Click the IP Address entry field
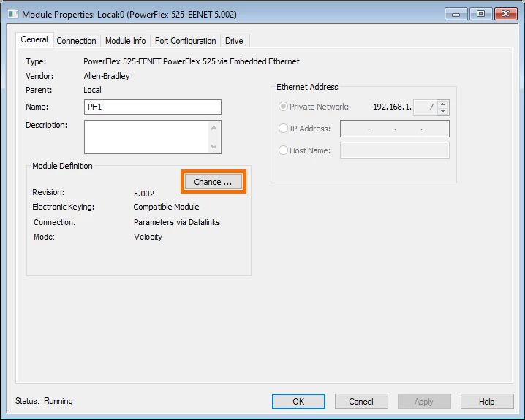The image size is (525, 420). [x=395, y=129]
